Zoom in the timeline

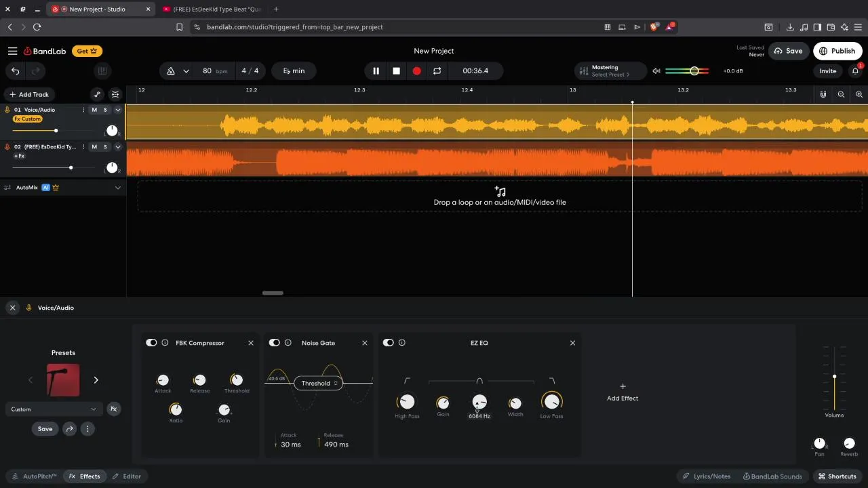[x=859, y=94]
